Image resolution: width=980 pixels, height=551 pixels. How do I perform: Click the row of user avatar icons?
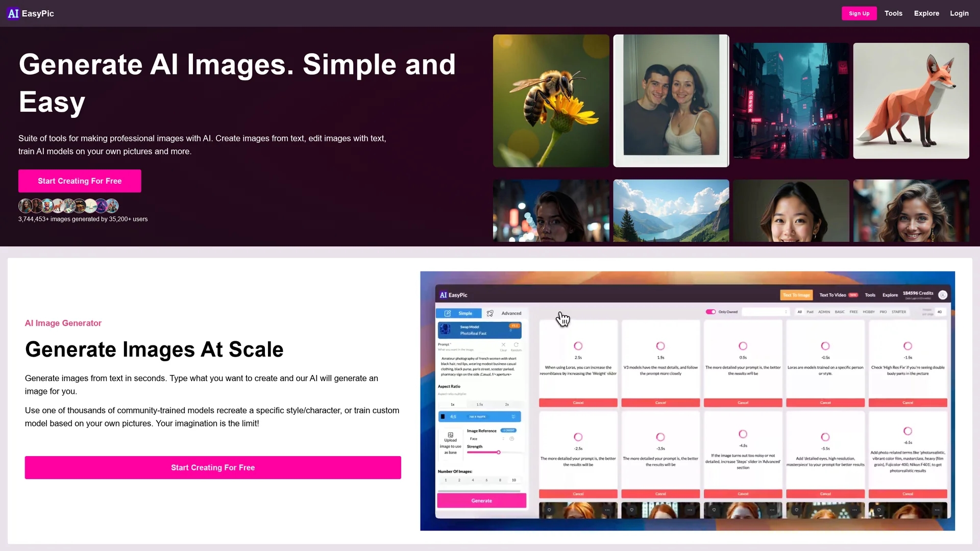[x=68, y=206]
